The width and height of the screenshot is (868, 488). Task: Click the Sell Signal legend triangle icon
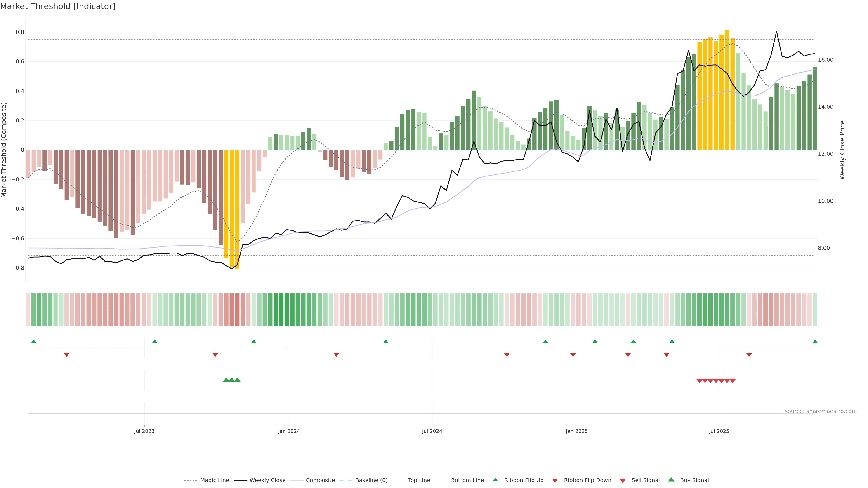(x=623, y=480)
